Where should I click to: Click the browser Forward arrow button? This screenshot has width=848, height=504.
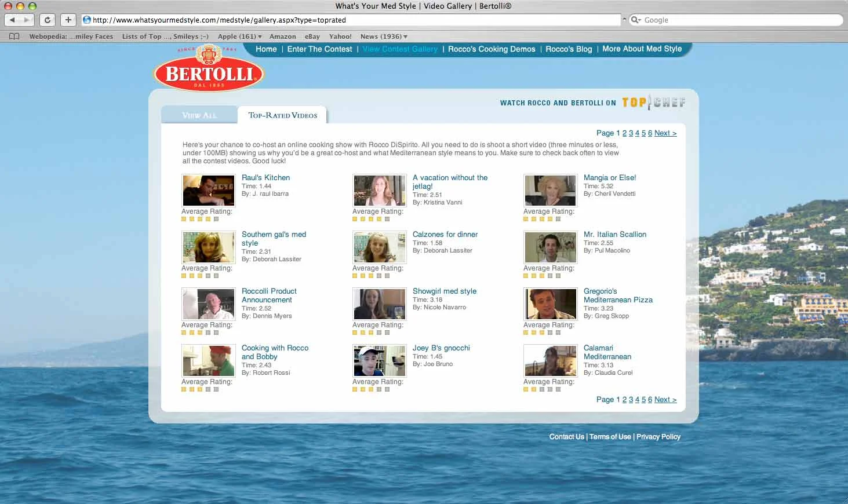tap(27, 20)
